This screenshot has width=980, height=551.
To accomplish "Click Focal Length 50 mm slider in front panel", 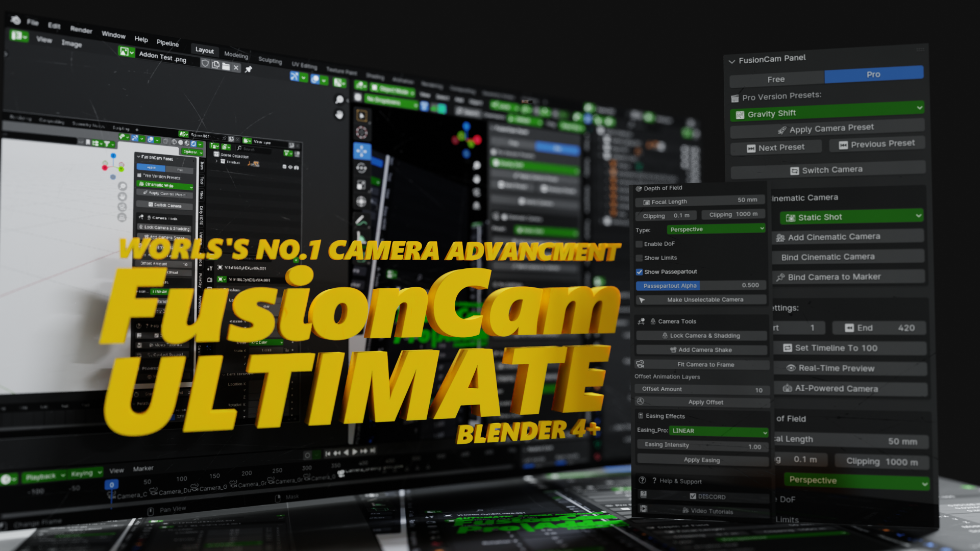I will click(x=700, y=201).
